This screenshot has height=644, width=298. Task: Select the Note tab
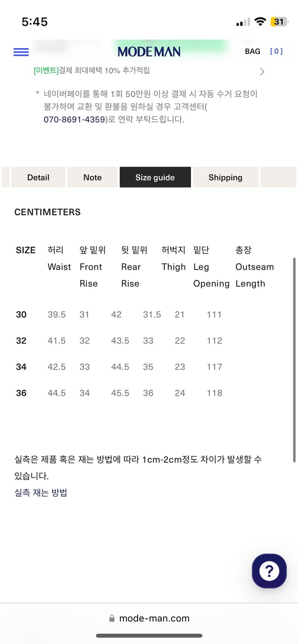92,177
